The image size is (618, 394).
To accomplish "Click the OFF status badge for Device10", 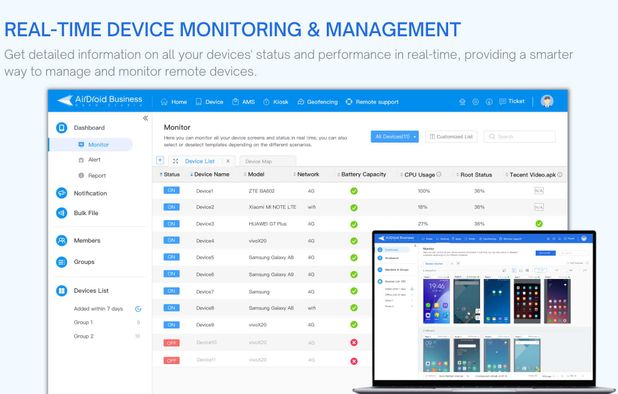I will 171,343.
